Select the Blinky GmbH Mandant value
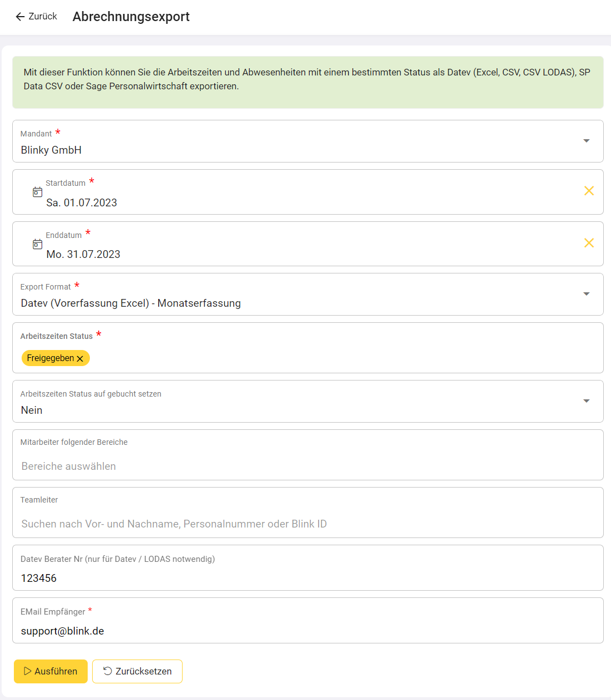 click(x=51, y=150)
